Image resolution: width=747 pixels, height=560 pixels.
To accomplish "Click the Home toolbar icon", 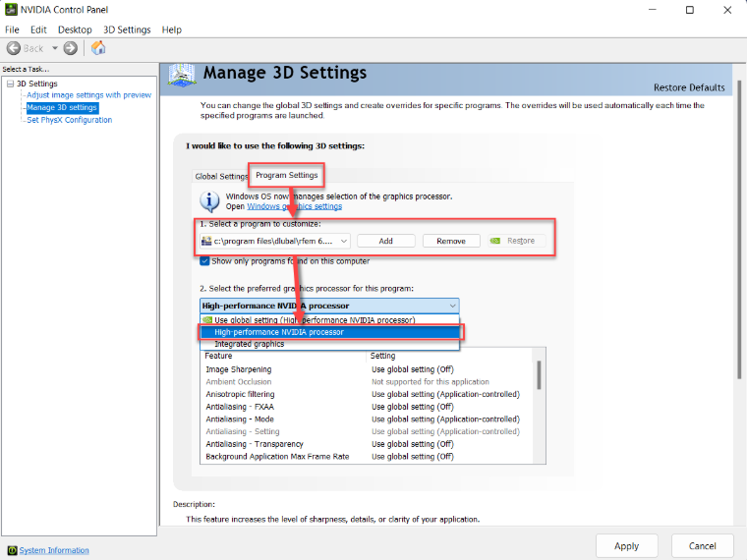I will pos(98,47).
